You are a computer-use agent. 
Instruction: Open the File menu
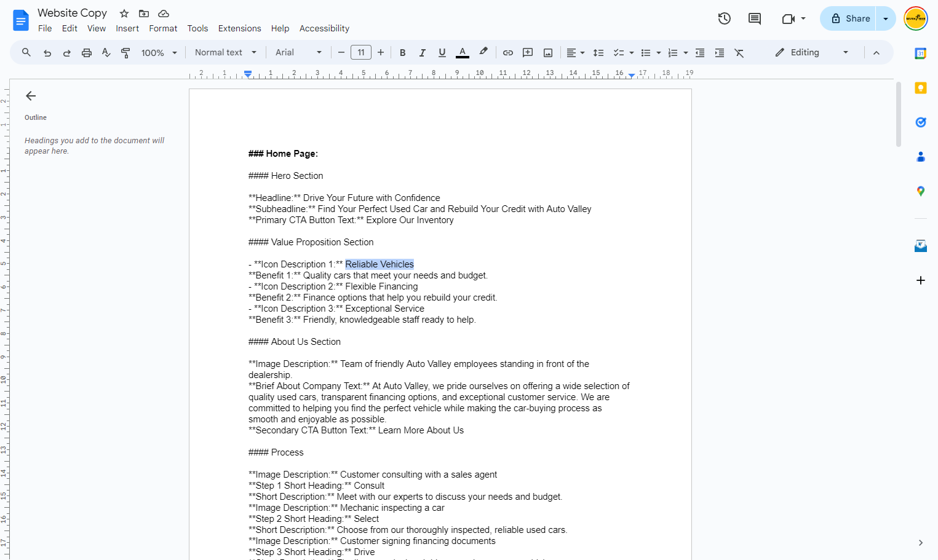45,28
